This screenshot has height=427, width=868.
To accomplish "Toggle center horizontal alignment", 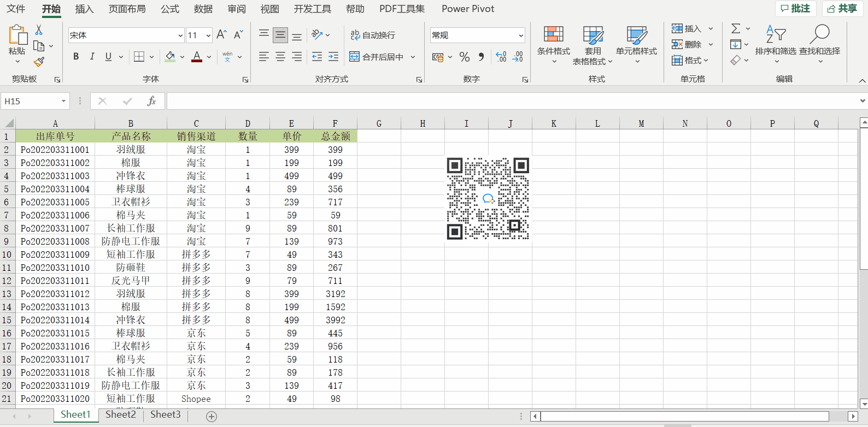I will pyautogui.click(x=280, y=56).
